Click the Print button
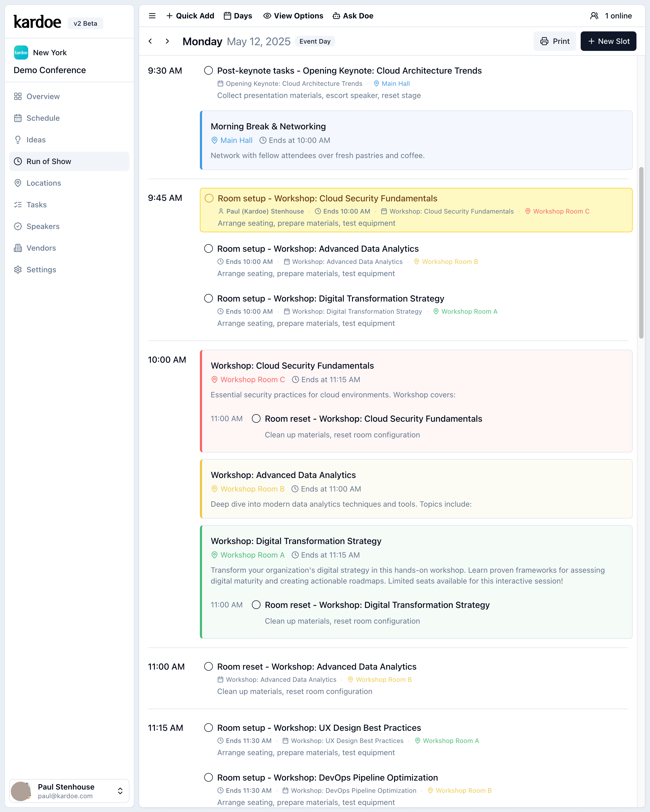650x812 pixels. click(x=555, y=41)
